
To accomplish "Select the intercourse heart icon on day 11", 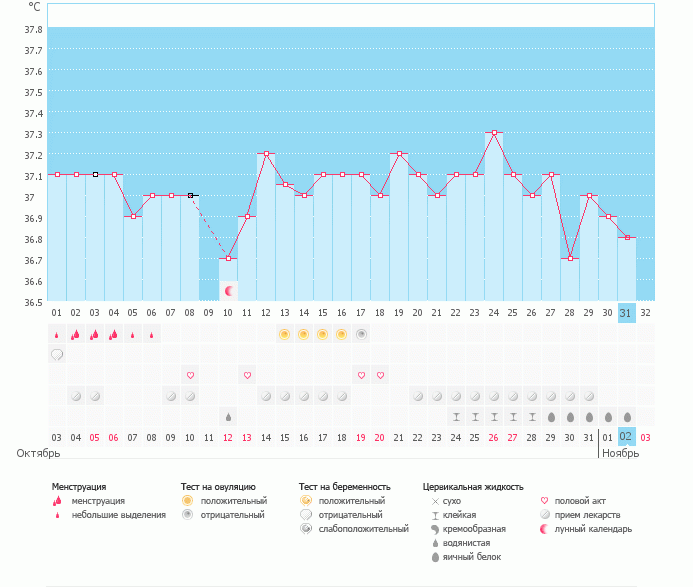I will click(x=247, y=375).
